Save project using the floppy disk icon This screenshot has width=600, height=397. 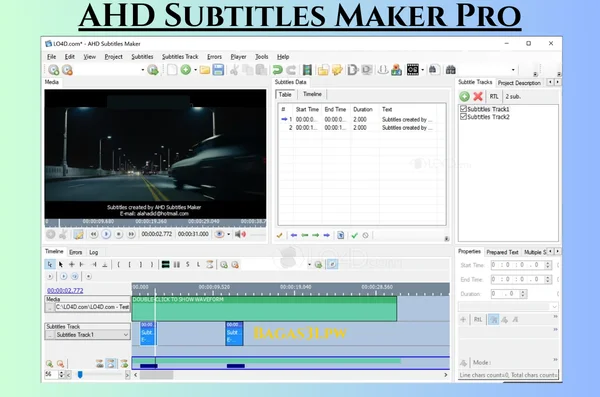point(218,70)
